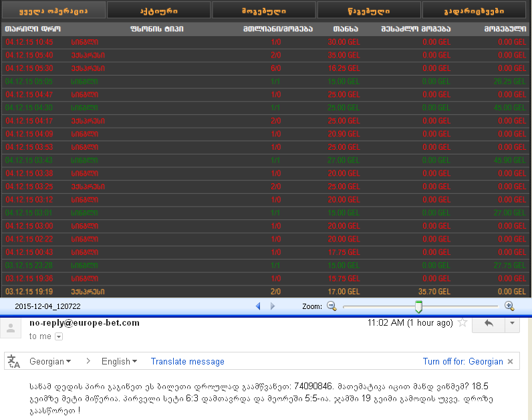This screenshot has width=532, height=420.
Task: Open more reply options dropdown
Action: point(513,323)
